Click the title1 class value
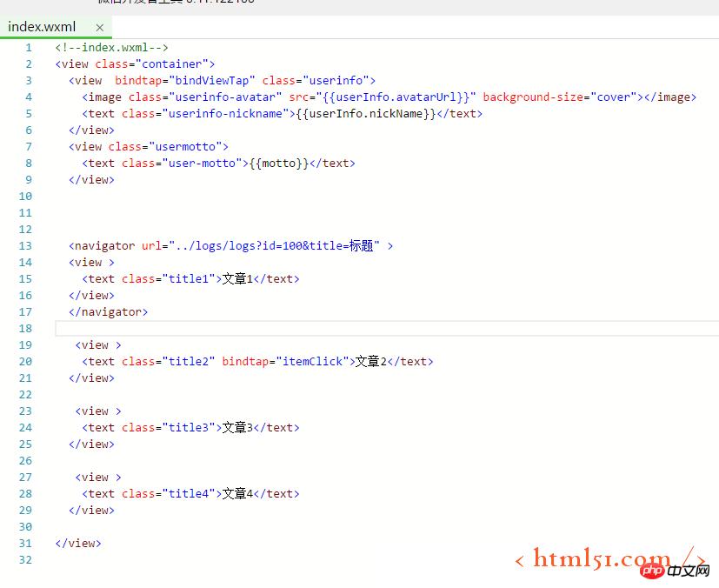Viewport: 719px width, 588px height. [189, 279]
